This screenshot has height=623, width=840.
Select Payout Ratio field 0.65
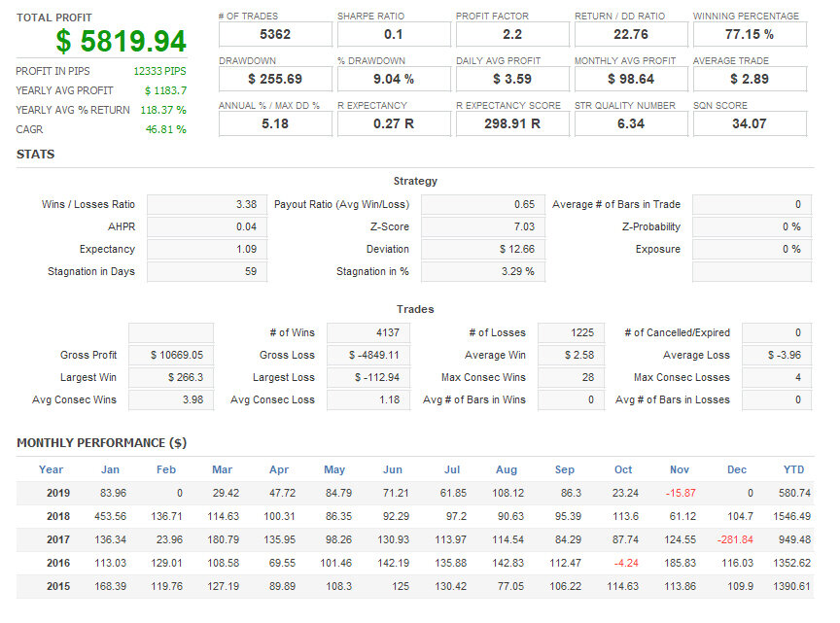(x=483, y=204)
